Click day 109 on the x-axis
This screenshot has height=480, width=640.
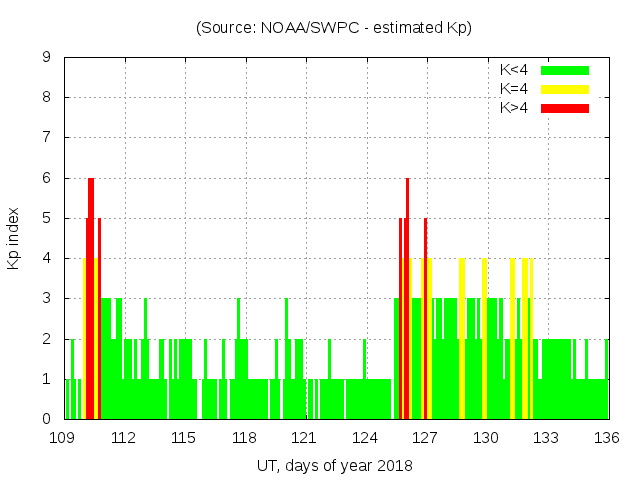(63, 438)
